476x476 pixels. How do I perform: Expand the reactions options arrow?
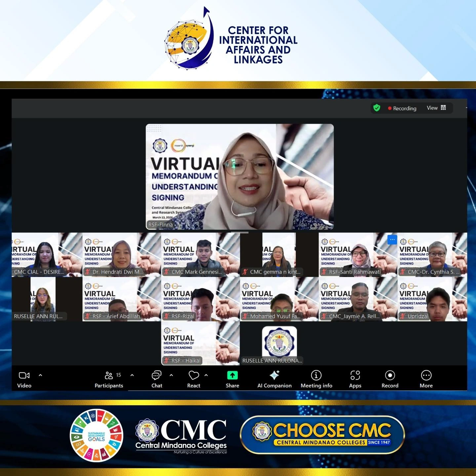click(x=206, y=375)
